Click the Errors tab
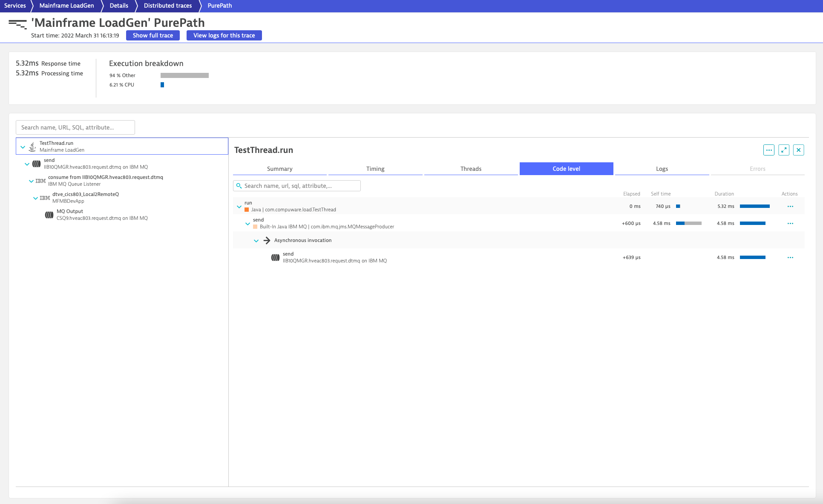This screenshot has height=504, width=823. click(758, 169)
